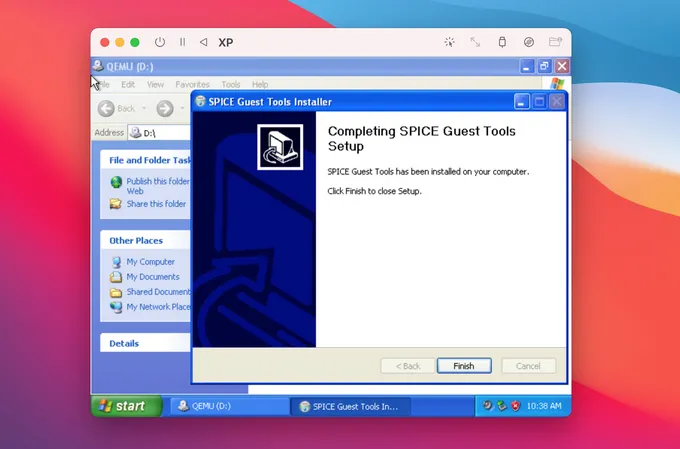Click the QEMU (D:) title bar drive icon
This screenshot has width=680, height=449.
[98, 66]
